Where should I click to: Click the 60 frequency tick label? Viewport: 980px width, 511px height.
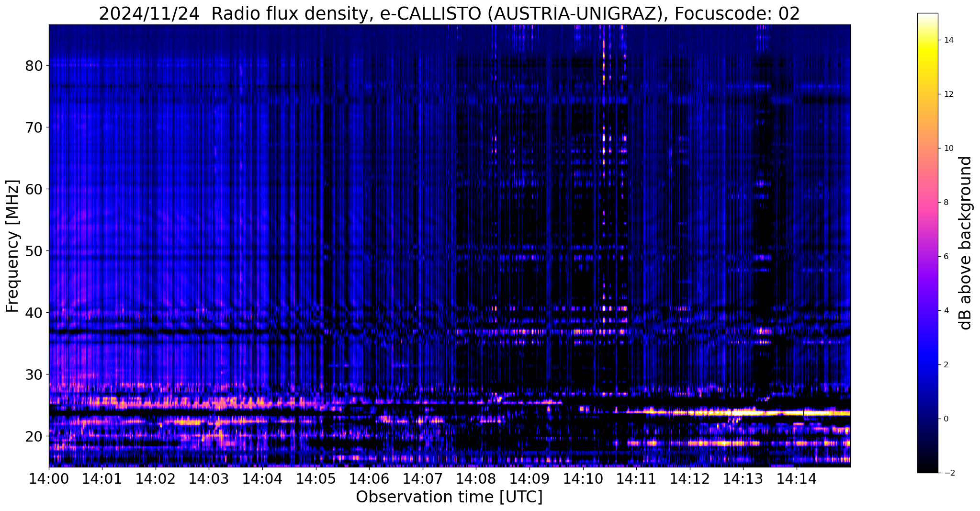[34, 189]
